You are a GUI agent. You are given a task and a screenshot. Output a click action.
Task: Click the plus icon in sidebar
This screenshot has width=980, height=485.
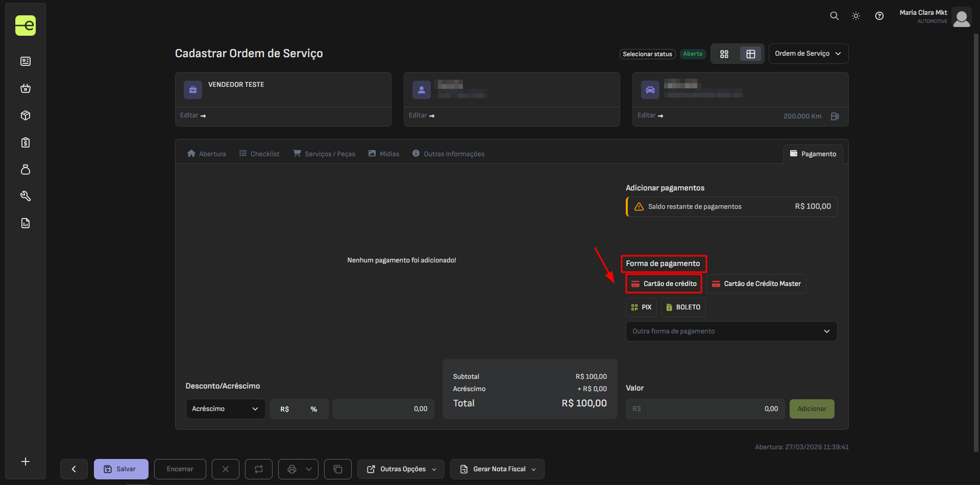click(x=26, y=462)
